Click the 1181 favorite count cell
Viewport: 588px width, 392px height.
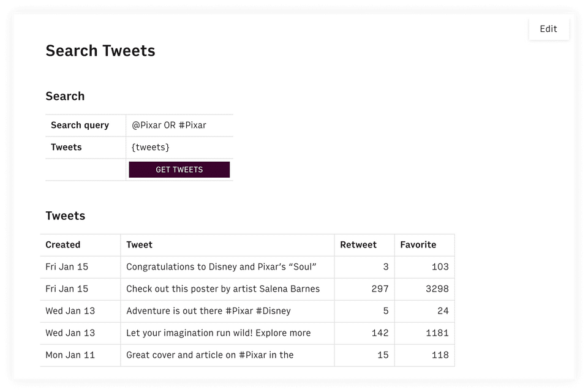437,333
